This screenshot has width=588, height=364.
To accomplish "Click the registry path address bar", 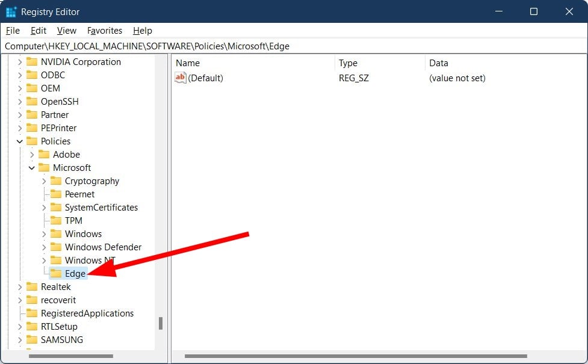I will (294, 46).
